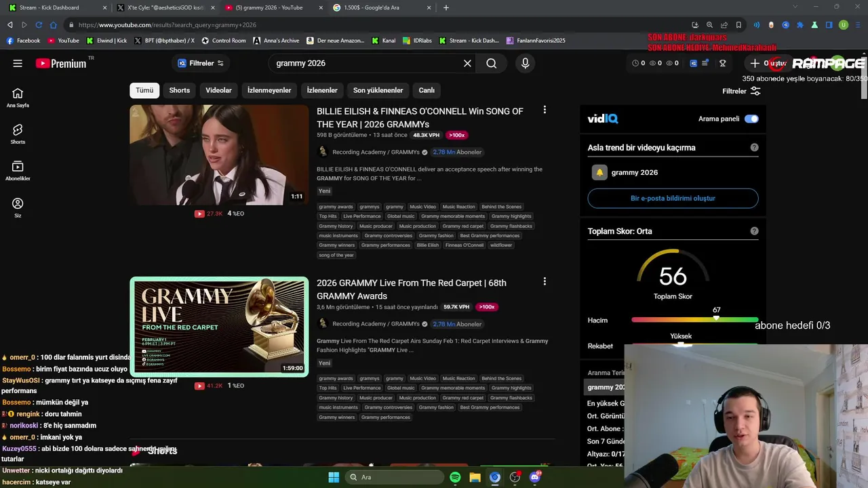This screenshot has width=868, height=488.
Task: Open help icon beside Toplam Skor
Action: pyautogui.click(x=754, y=231)
